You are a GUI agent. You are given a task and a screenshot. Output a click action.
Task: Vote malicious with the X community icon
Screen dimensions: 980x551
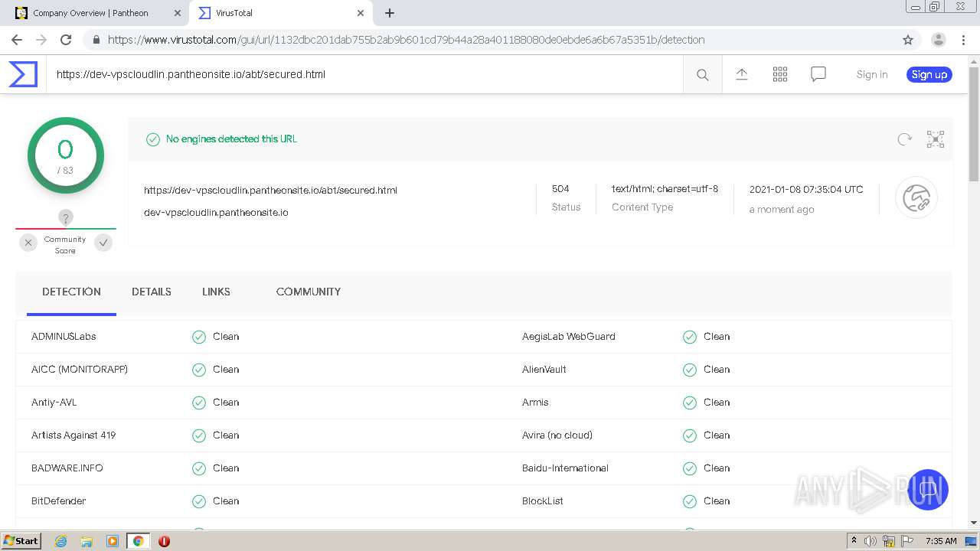(28, 243)
